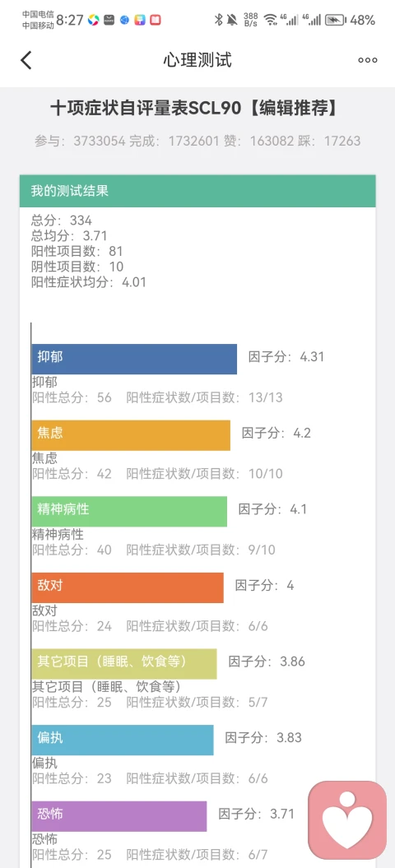Tap the battery indicator icon

coord(335,21)
